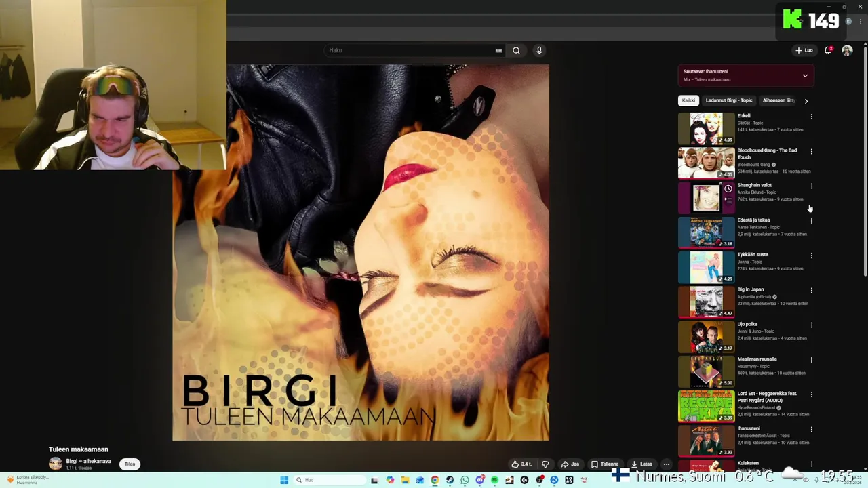Open options menu for Edestä ja takaa
The height and width of the screenshot is (488, 868).
coord(811,221)
